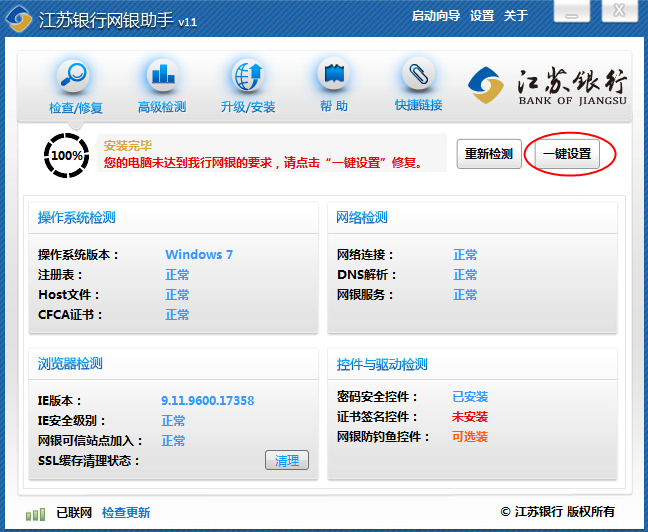Screen dimensions: 648x532
Task: Click the 检查更新 link
Action: (x=126, y=513)
